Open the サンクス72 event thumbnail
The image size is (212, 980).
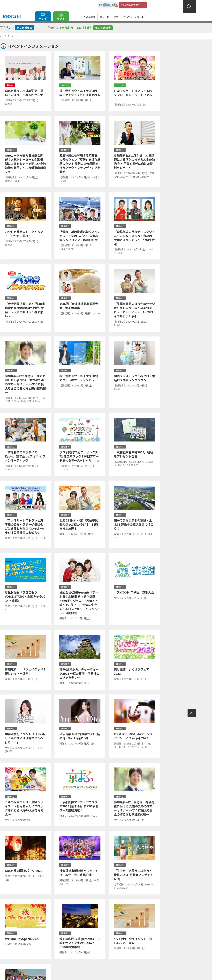pos(80,430)
